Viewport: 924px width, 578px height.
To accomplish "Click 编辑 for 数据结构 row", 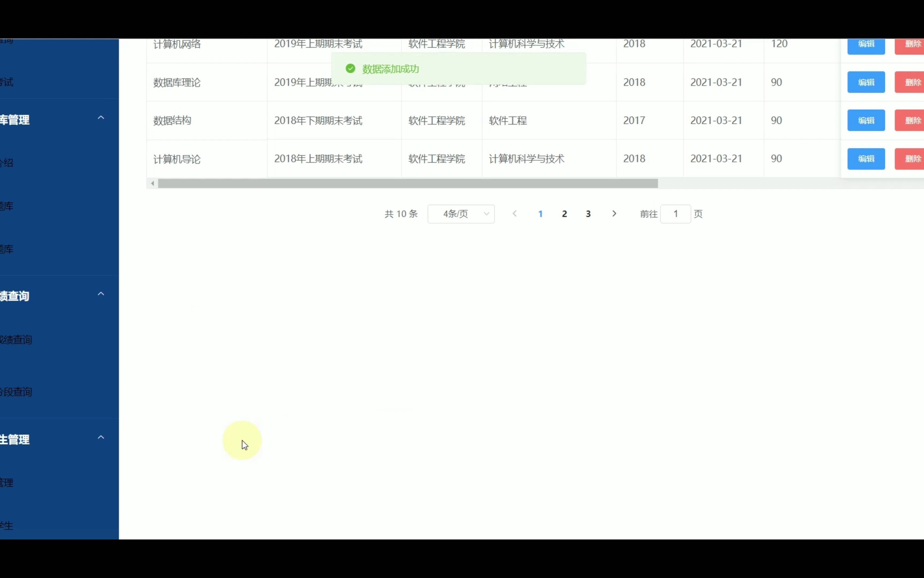I will [866, 120].
